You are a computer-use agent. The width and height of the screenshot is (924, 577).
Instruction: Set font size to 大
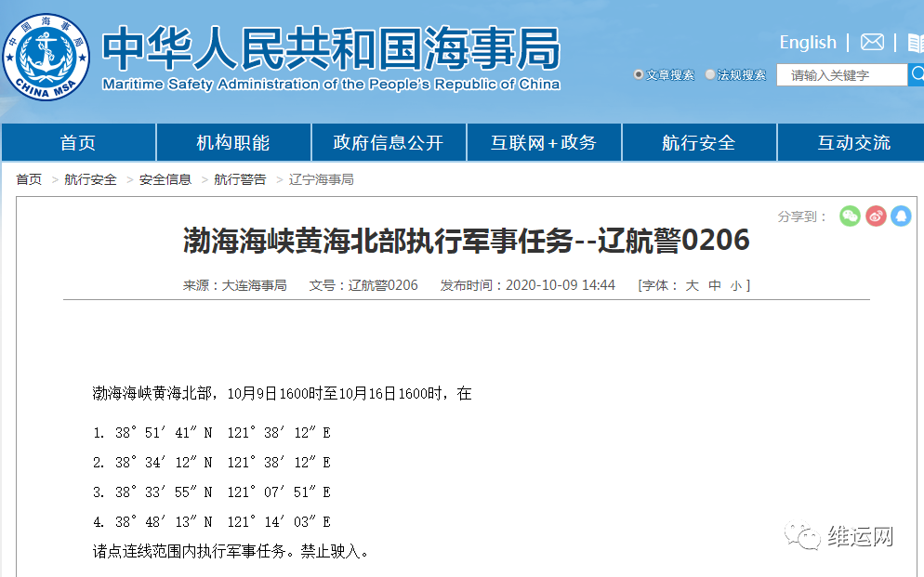click(x=692, y=284)
